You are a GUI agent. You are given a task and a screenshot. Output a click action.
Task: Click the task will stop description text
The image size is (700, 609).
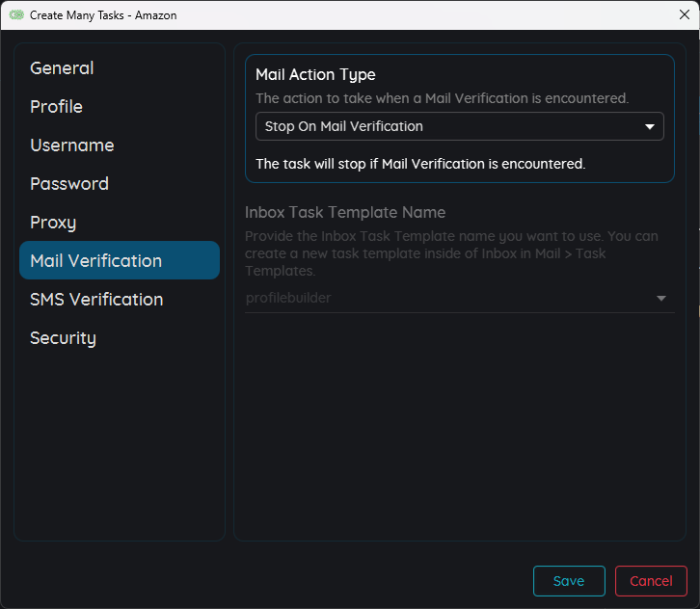click(420, 164)
